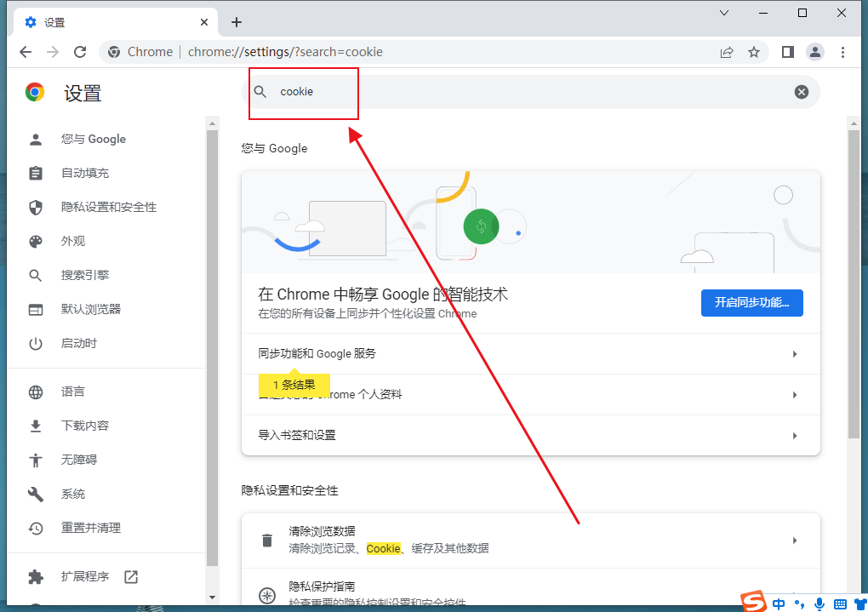Expand the 导入书签和设置 row arrow
Viewport: 868px width, 612px height.
794,436
